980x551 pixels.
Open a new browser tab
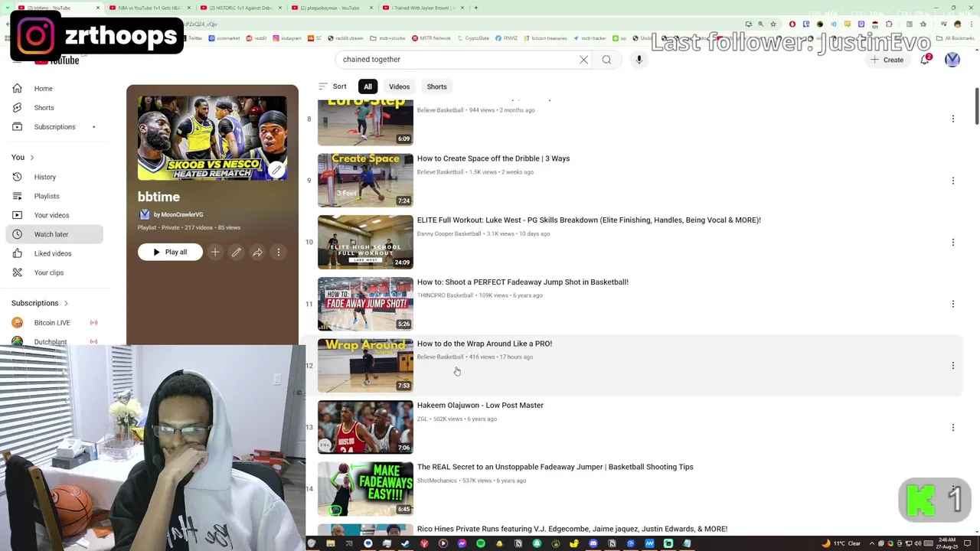click(475, 8)
